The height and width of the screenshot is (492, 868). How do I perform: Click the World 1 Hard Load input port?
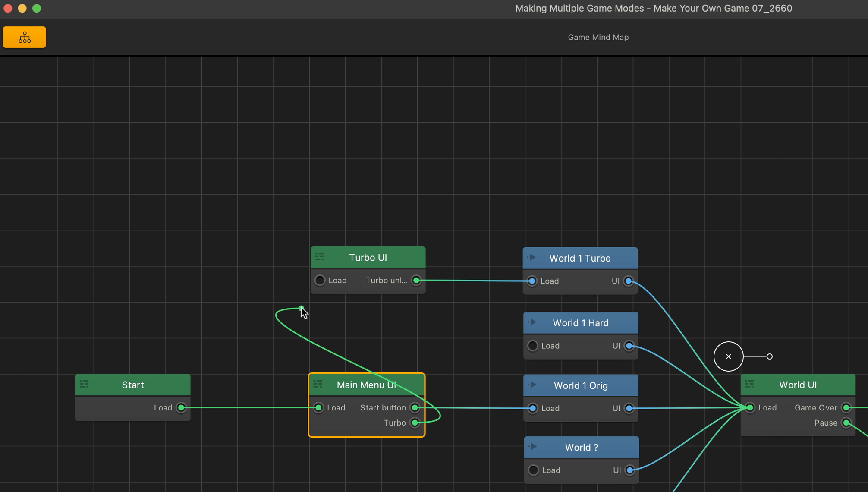coord(533,346)
